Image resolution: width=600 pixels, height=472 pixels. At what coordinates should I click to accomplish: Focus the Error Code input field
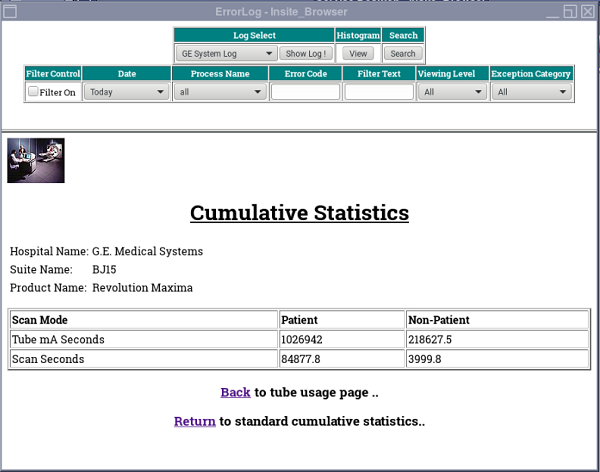tap(305, 92)
